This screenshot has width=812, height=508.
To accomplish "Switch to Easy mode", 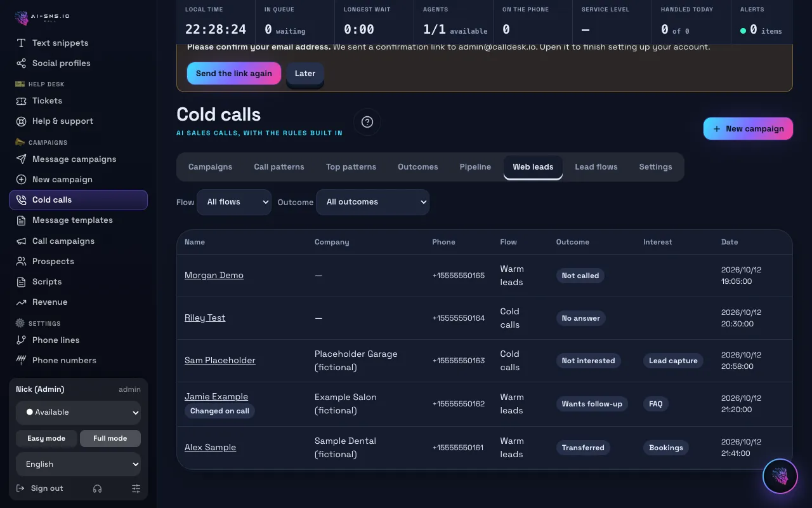I will coord(46,438).
